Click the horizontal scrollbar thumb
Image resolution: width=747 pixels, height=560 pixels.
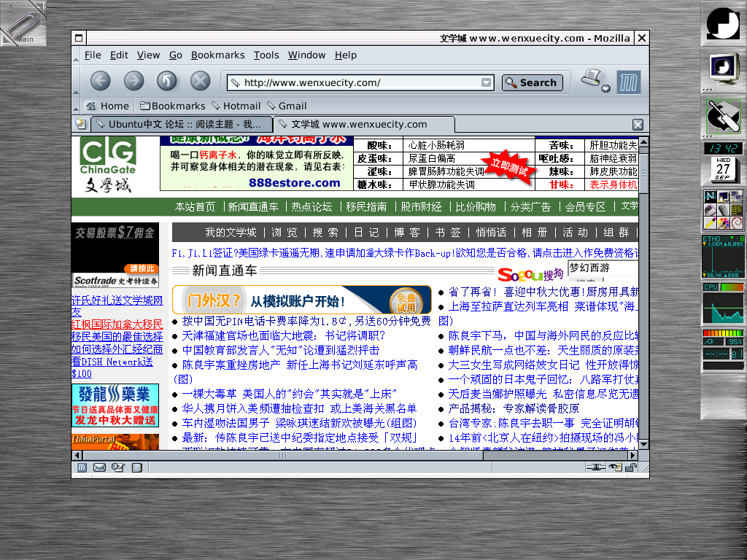coord(283,455)
